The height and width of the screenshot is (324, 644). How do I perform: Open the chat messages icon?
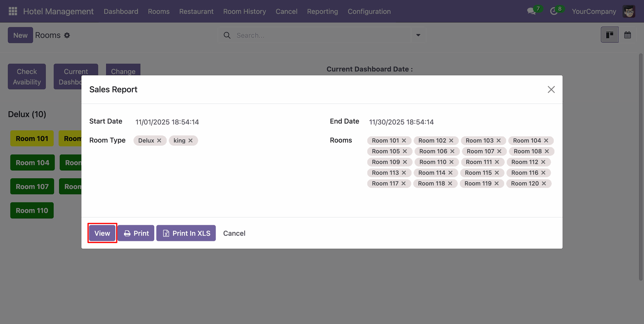531,11
